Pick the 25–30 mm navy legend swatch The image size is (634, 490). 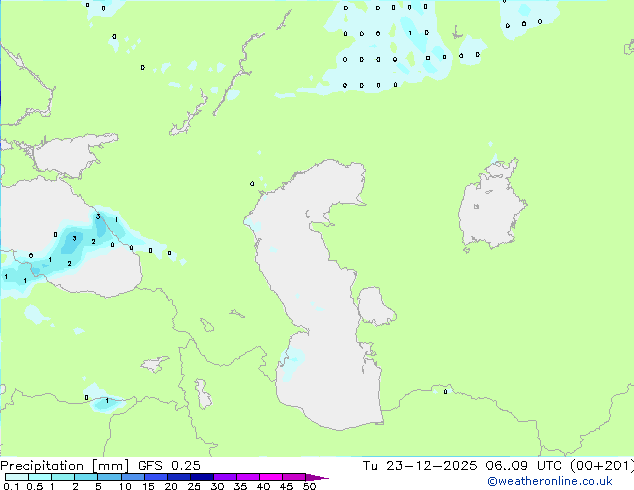tap(202, 477)
